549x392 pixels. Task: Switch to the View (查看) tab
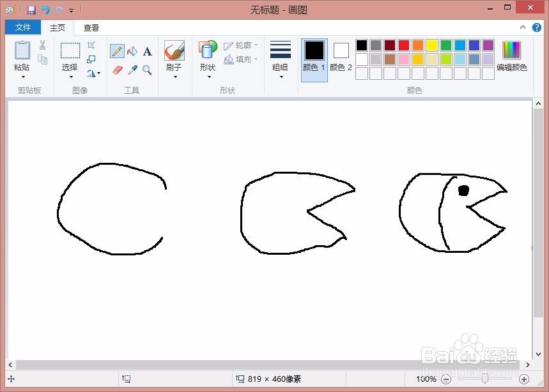(x=91, y=27)
